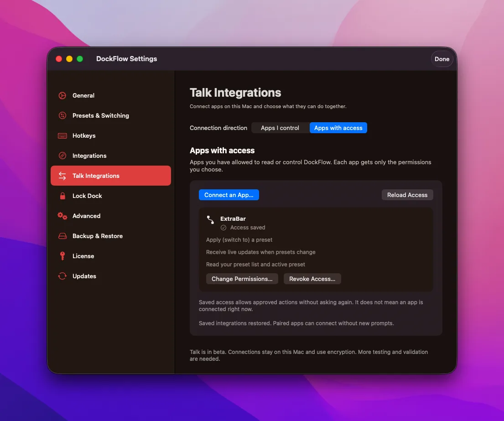504x421 pixels.
Task: Select Integrations in the sidebar
Action: coord(110,156)
